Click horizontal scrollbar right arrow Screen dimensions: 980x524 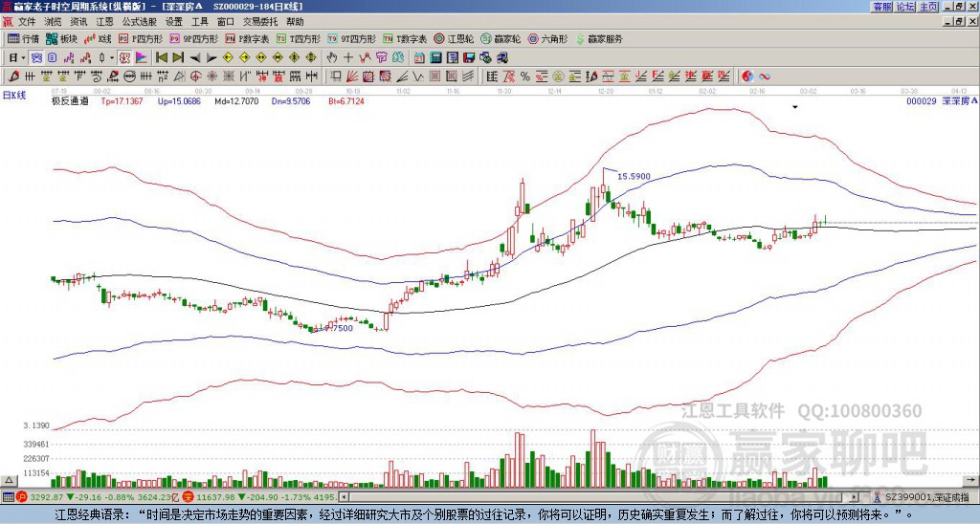pyautogui.click(x=855, y=497)
